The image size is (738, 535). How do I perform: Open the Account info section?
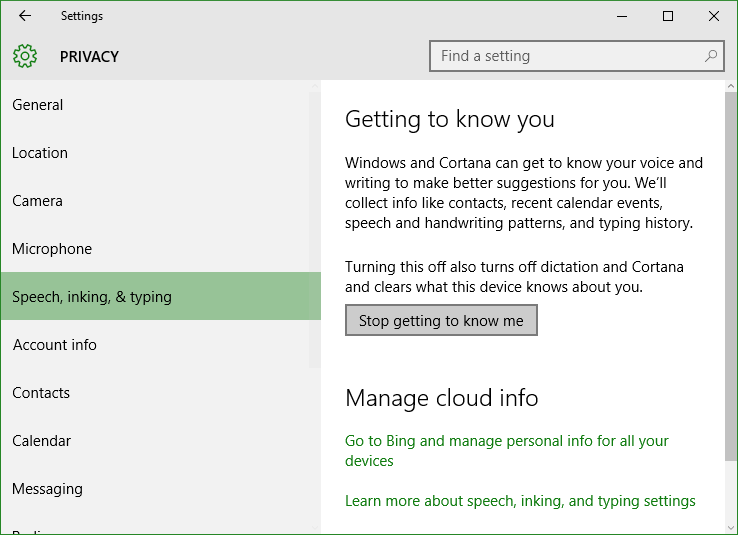point(160,344)
